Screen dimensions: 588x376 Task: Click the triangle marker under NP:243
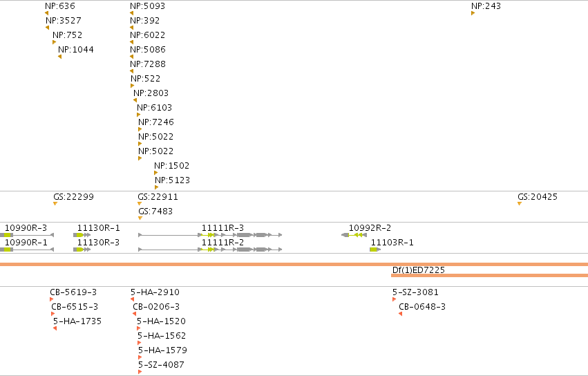tap(473, 13)
